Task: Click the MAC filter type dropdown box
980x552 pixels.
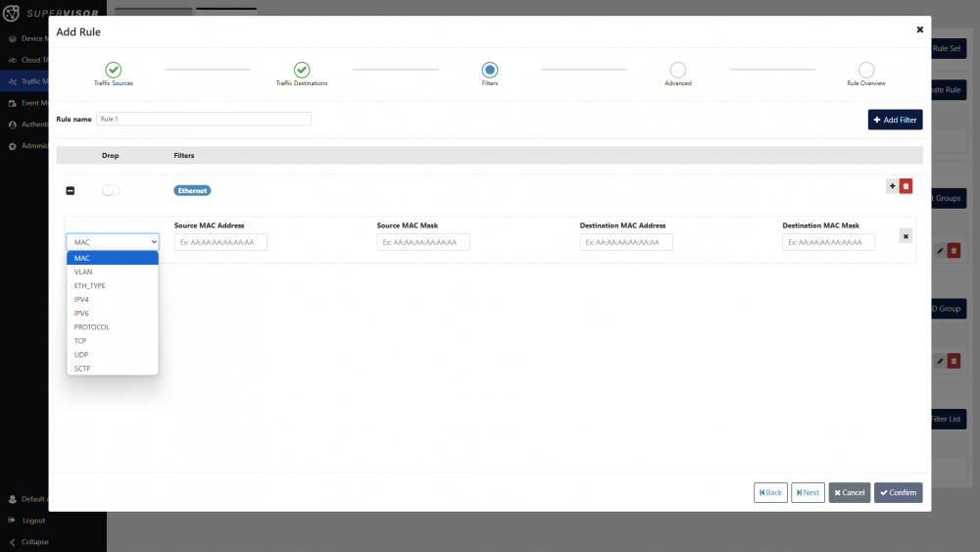Action: tap(113, 241)
